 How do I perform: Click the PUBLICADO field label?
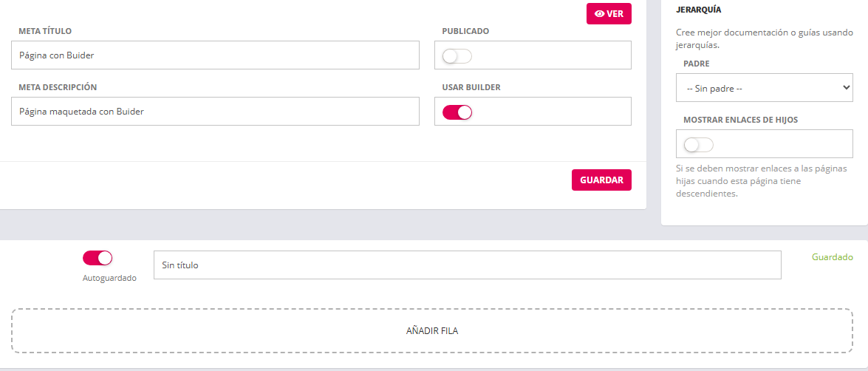coord(465,31)
